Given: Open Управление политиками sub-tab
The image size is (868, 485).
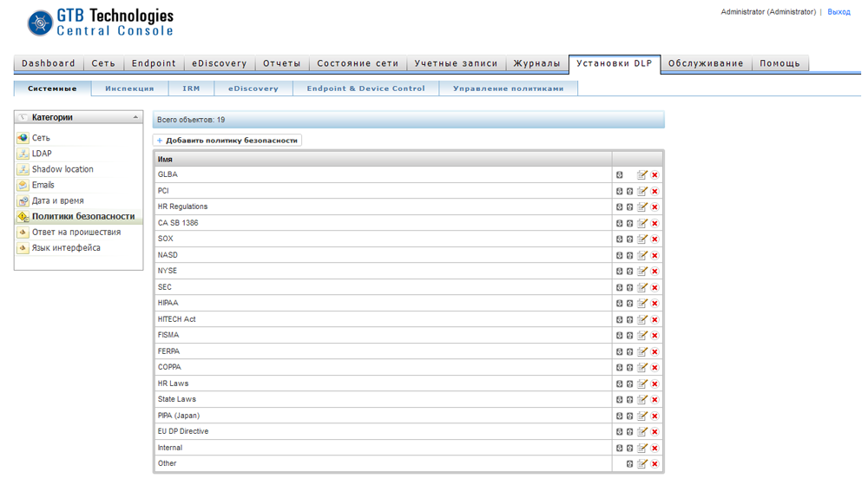Looking at the screenshot, I should (508, 88).
